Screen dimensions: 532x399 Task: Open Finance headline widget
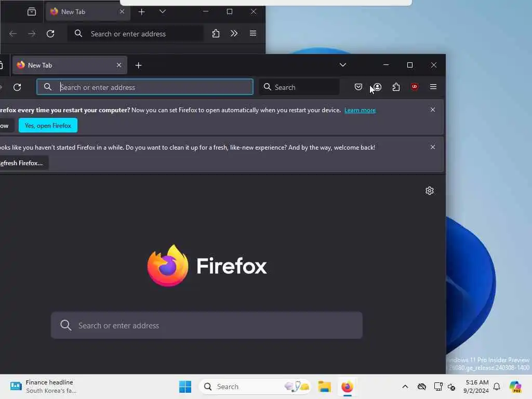pos(44,387)
